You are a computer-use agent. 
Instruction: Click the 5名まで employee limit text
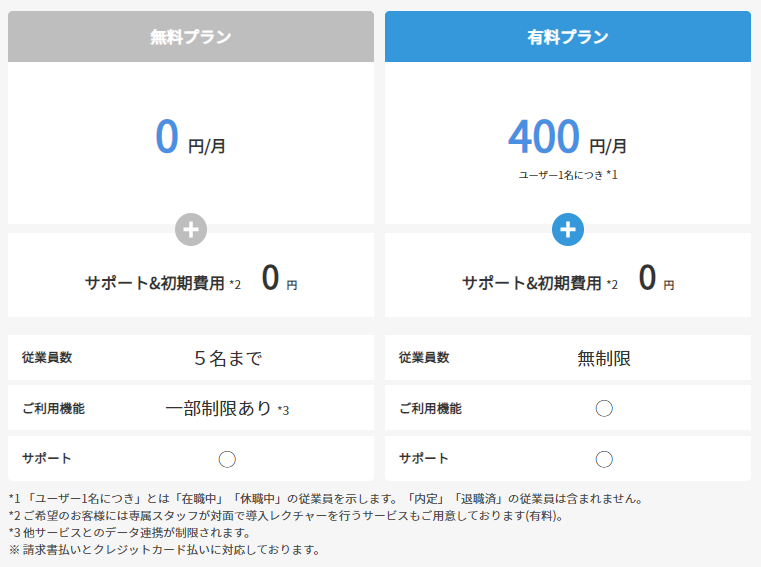point(228,358)
